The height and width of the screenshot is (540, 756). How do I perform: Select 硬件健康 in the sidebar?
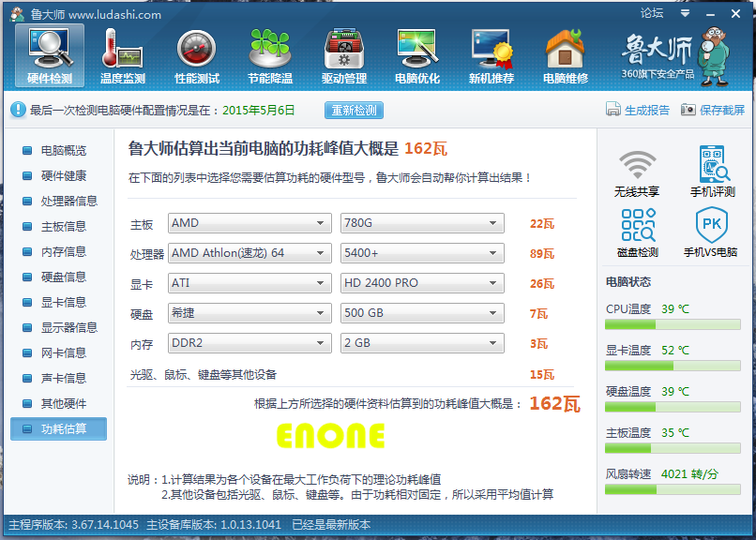(x=59, y=176)
